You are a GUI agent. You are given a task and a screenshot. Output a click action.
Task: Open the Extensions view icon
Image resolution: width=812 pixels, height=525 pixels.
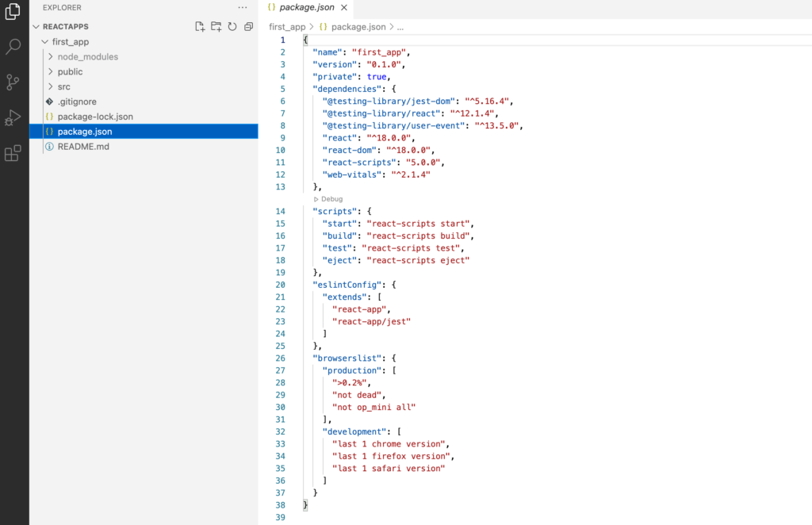(x=13, y=154)
